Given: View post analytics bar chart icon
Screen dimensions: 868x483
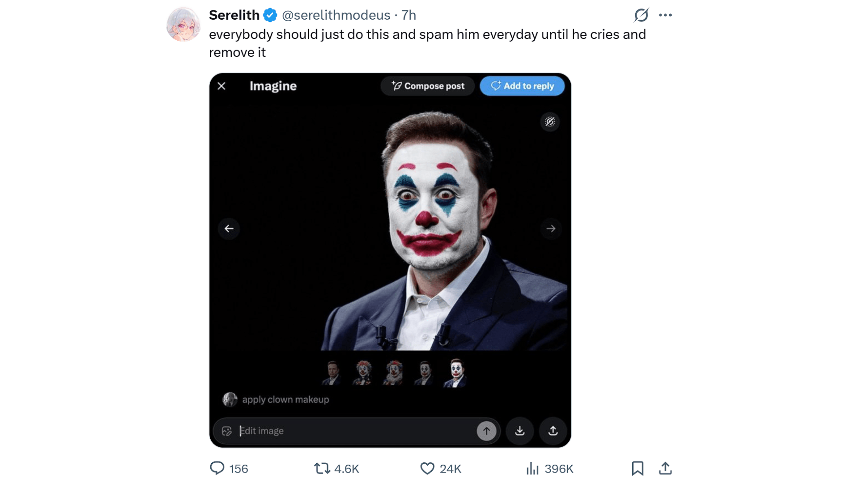Looking at the screenshot, I should [532, 468].
